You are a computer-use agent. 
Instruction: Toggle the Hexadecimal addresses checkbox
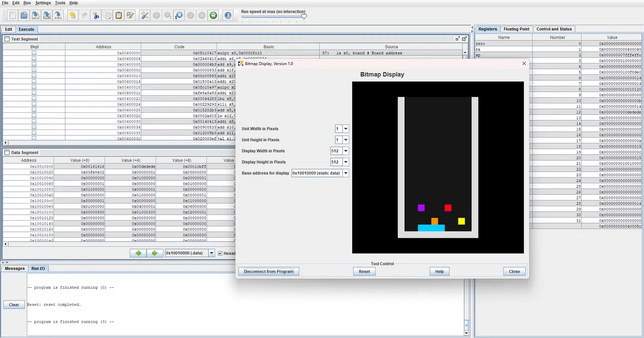pyautogui.click(x=220, y=253)
